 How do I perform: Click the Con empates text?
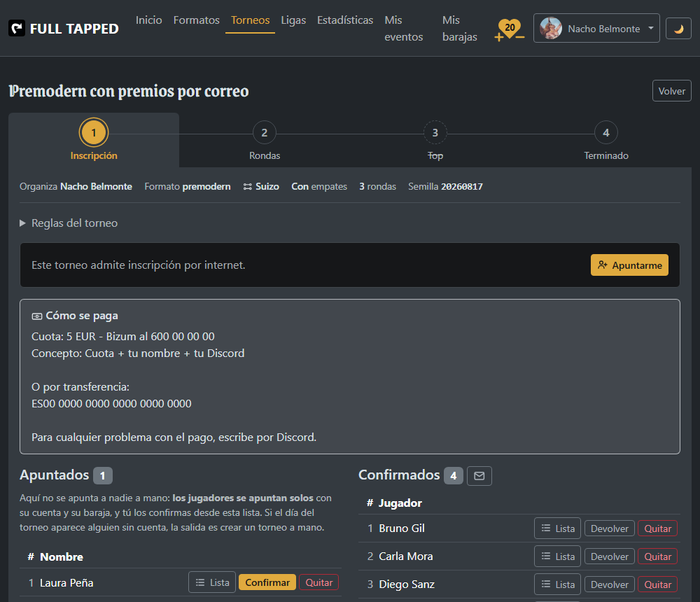pos(319,187)
